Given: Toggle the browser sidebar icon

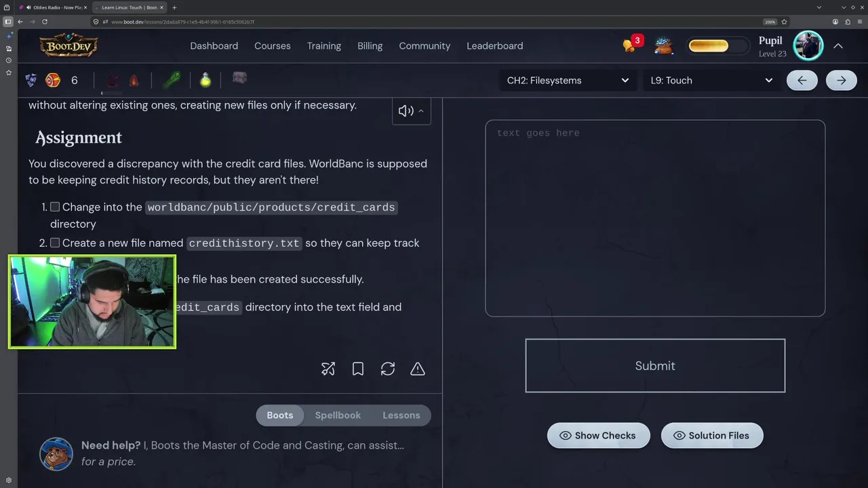Looking at the screenshot, I should point(8,22).
